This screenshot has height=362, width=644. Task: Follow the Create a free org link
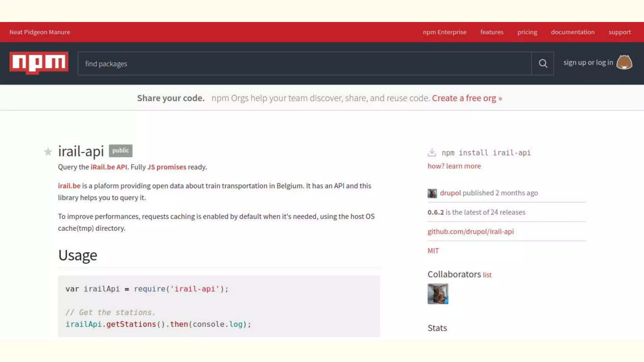click(467, 98)
